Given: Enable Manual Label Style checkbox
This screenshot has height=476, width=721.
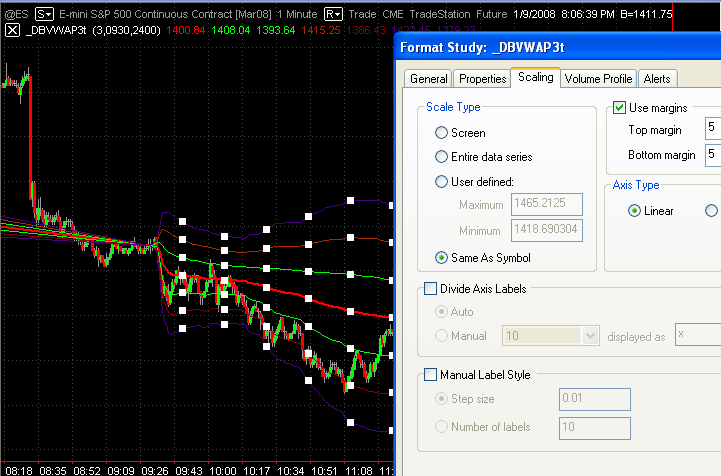Looking at the screenshot, I should pyautogui.click(x=430, y=375).
